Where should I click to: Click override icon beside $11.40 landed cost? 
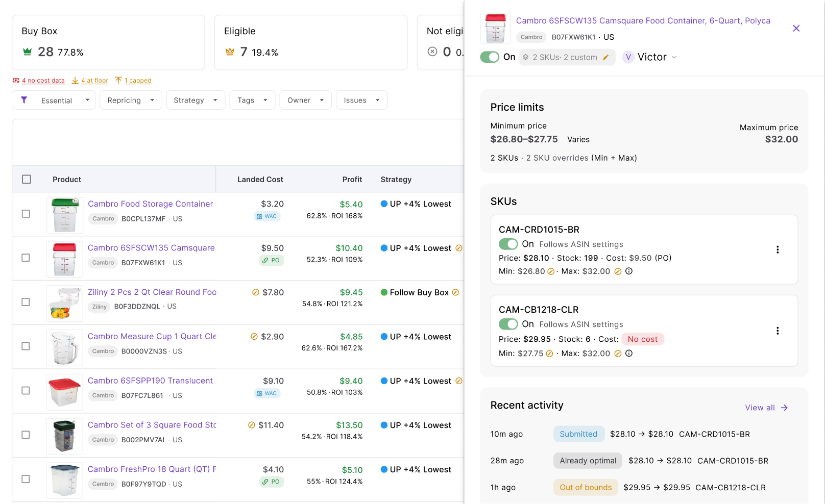coord(252,425)
